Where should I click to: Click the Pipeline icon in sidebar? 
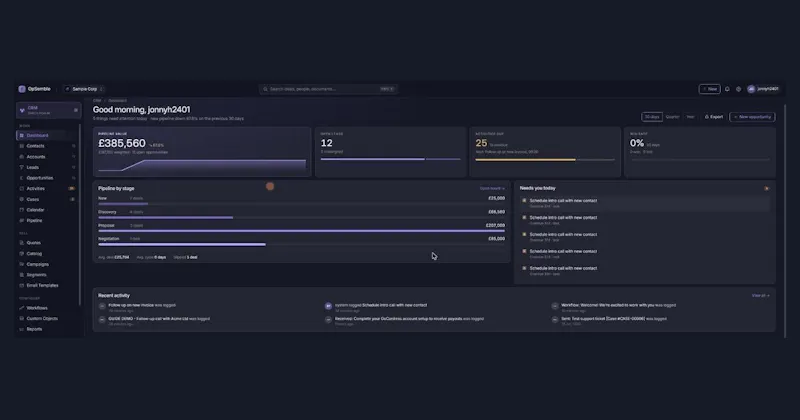click(21, 220)
